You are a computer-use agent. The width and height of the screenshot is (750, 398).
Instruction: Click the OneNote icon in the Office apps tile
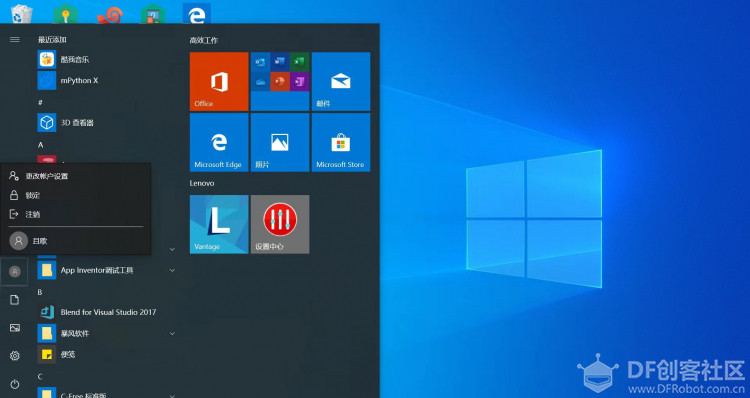(299, 81)
